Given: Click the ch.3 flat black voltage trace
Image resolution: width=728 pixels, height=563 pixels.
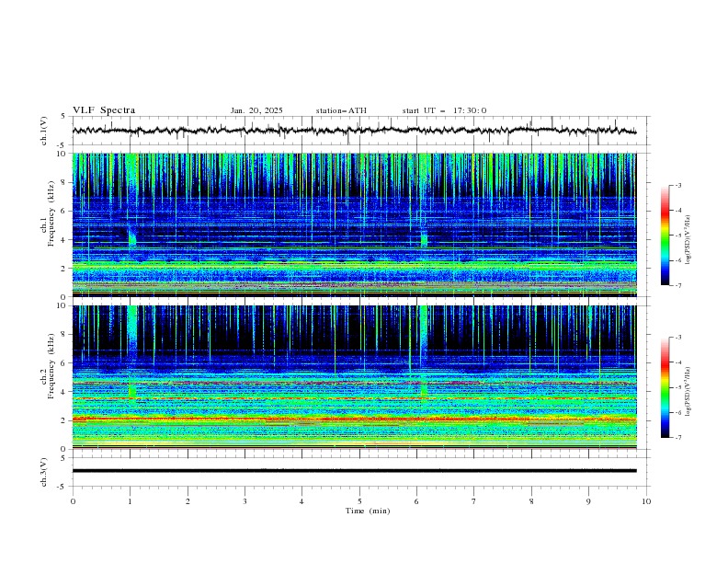Looking at the screenshot, I should [x=354, y=471].
